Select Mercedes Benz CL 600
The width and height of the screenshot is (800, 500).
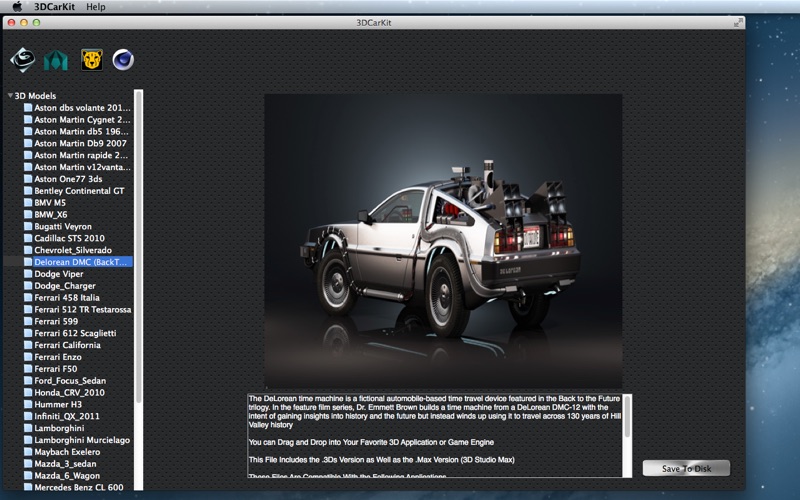click(x=79, y=487)
